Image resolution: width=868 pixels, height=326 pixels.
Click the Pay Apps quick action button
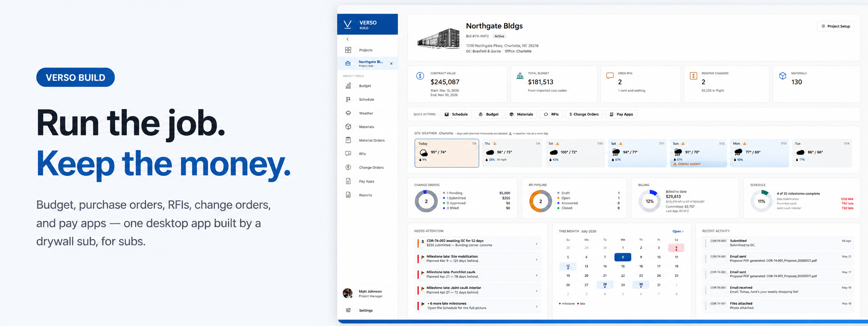(x=621, y=114)
